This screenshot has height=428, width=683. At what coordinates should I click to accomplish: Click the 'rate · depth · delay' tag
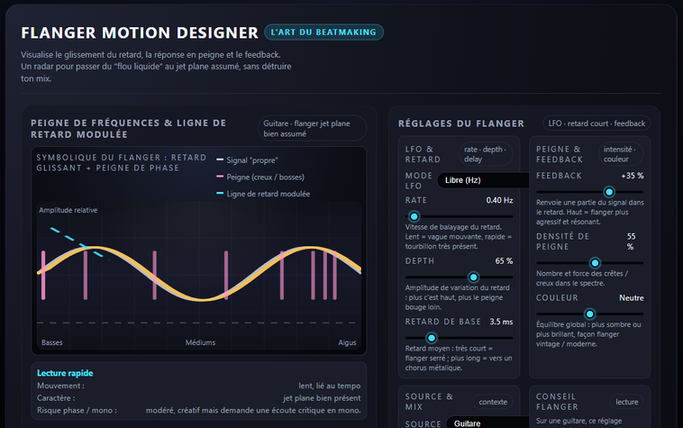pos(485,154)
